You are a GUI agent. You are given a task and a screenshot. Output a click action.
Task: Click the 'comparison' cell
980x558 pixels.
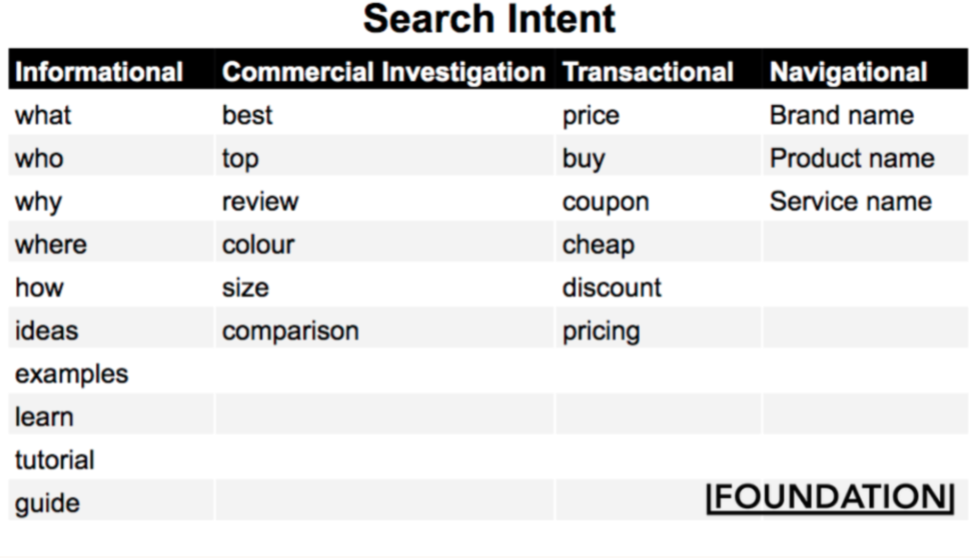[x=290, y=331]
